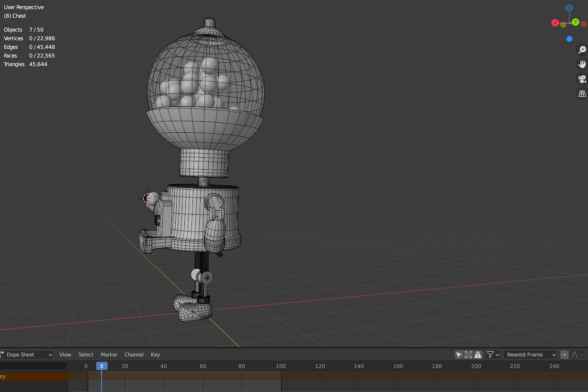This screenshot has width=588, height=392.
Task: Click the channel search input field
Action: 34,366
